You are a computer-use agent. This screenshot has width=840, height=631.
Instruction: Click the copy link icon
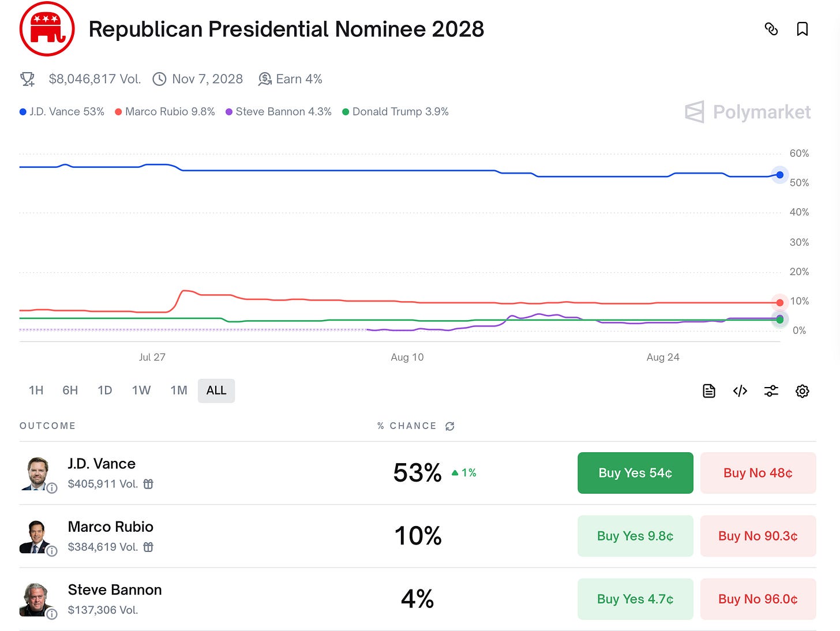[771, 29]
